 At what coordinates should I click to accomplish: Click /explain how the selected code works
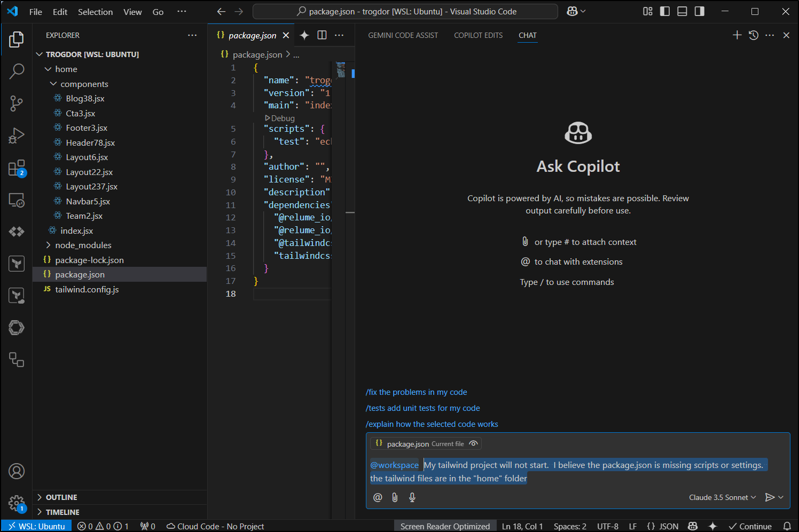[432, 424]
